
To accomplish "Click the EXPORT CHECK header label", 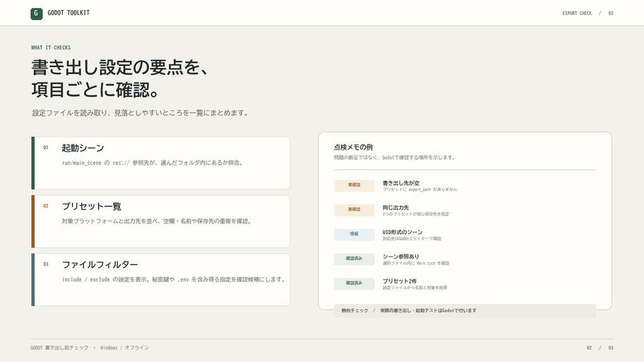I will [577, 13].
